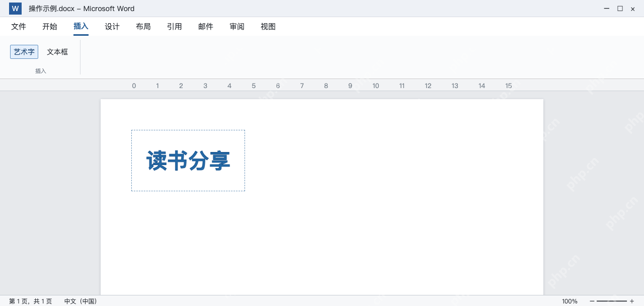Click ruler mark 10
The width and height of the screenshot is (644, 306).
(x=376, y=86)
